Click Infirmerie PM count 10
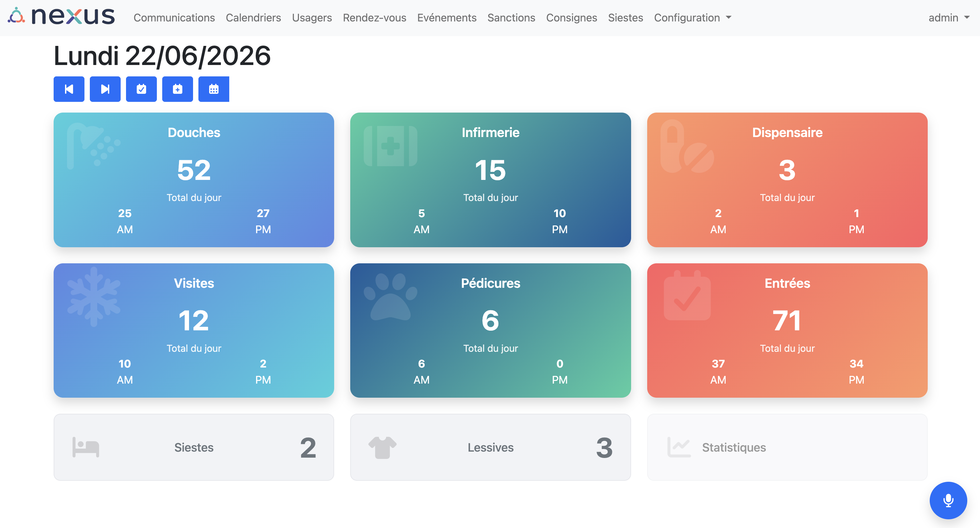This screenshot has width=980, height=528. (560, 213)
